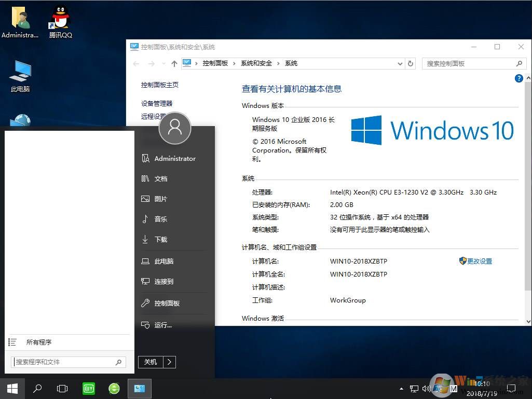This screenshot has width=532, height=399.
Task: Click the user avatar in Start menu
Action: pyautogui.click(x=175, y=128)
